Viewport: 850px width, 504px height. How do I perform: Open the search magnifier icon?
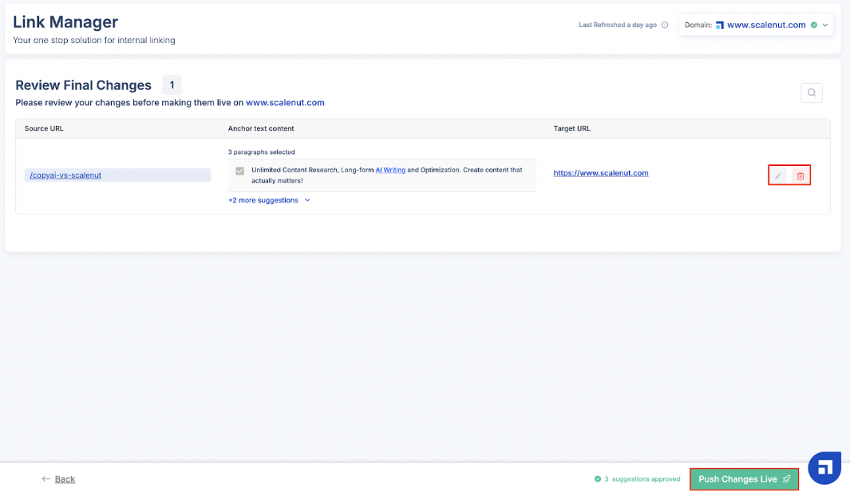tap(812, 93)
